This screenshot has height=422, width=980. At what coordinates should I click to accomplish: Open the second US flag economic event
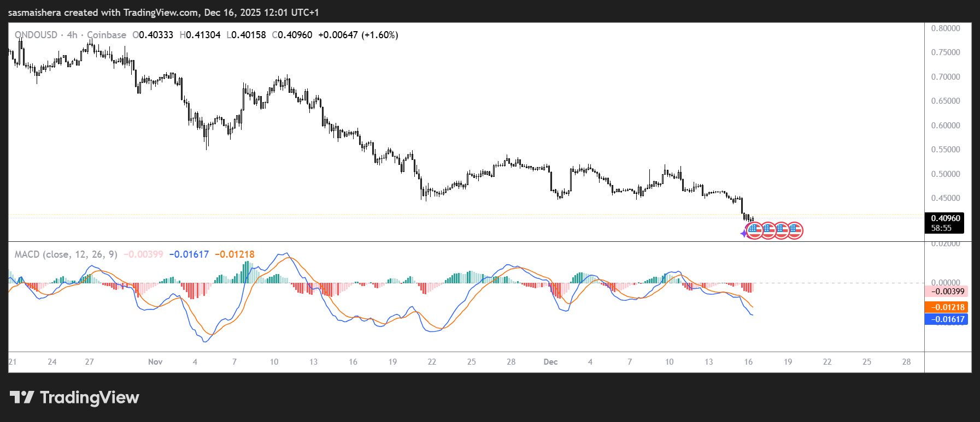(x=768, y=230)
